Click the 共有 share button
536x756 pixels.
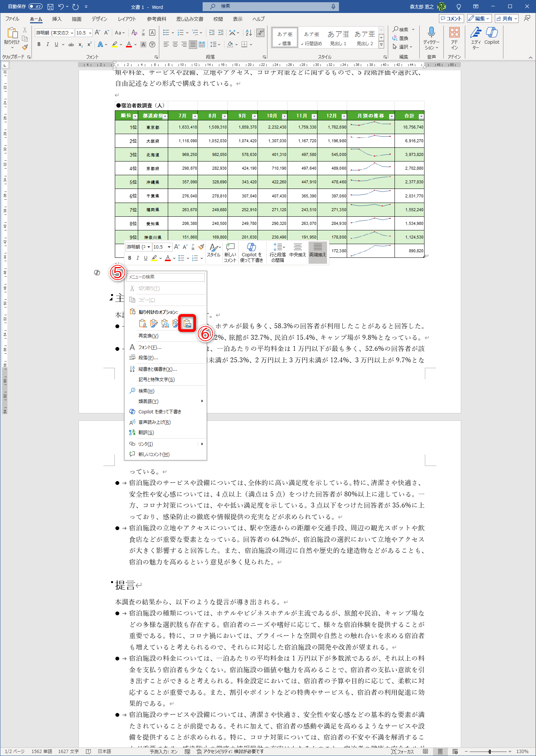point(507,19)
